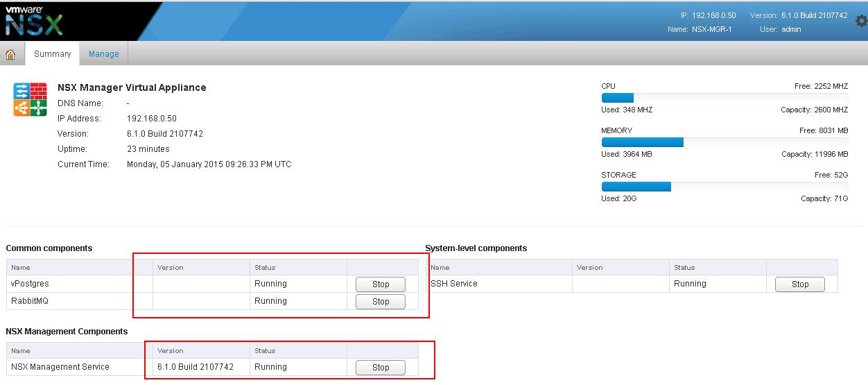This screenshot has width=868, height=385.
Task: Click the header User admin text
Action: tap(780, 30)
